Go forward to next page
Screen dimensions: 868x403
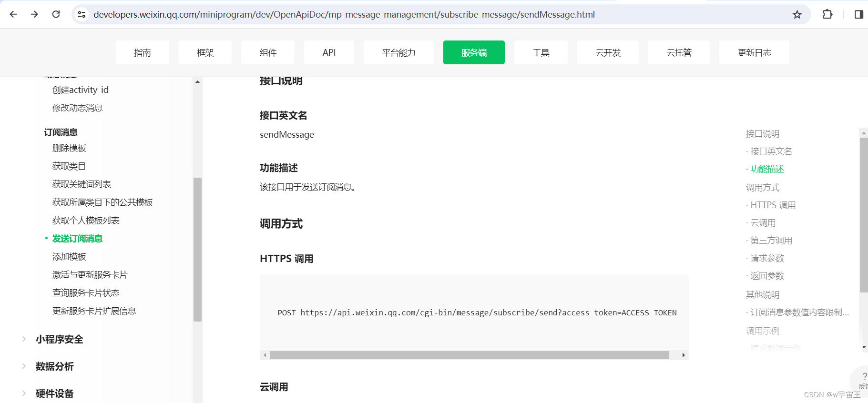tap(34, 14)
